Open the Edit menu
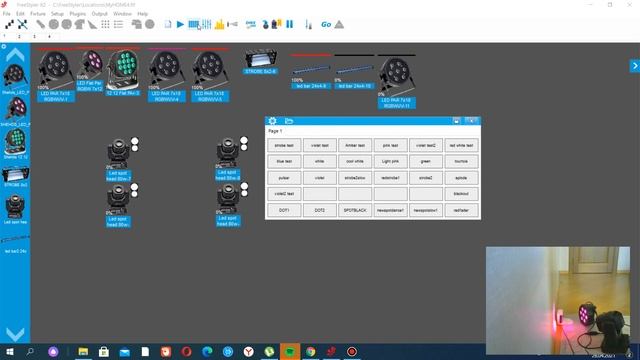This screenshot has height=360, width=640. click(x=20, y=14)
